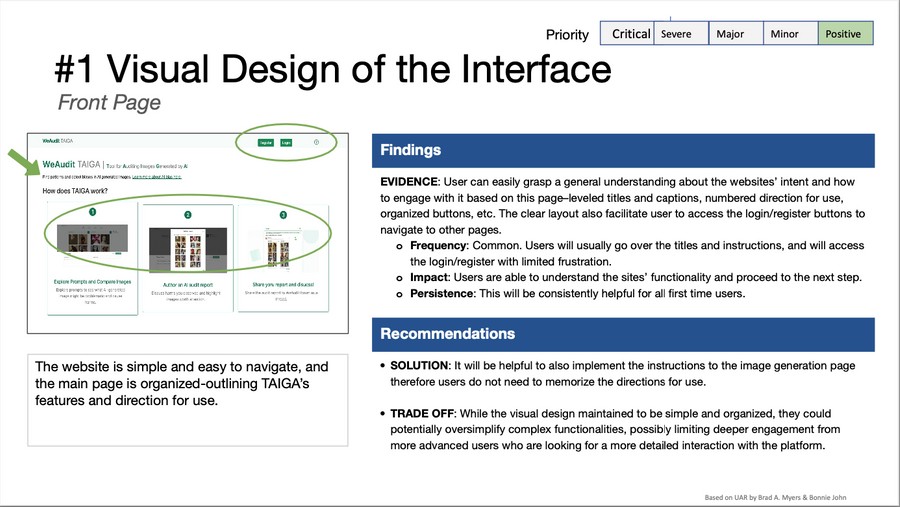Click the green Login button
The image size is (900, 507).
pos(286,142)
